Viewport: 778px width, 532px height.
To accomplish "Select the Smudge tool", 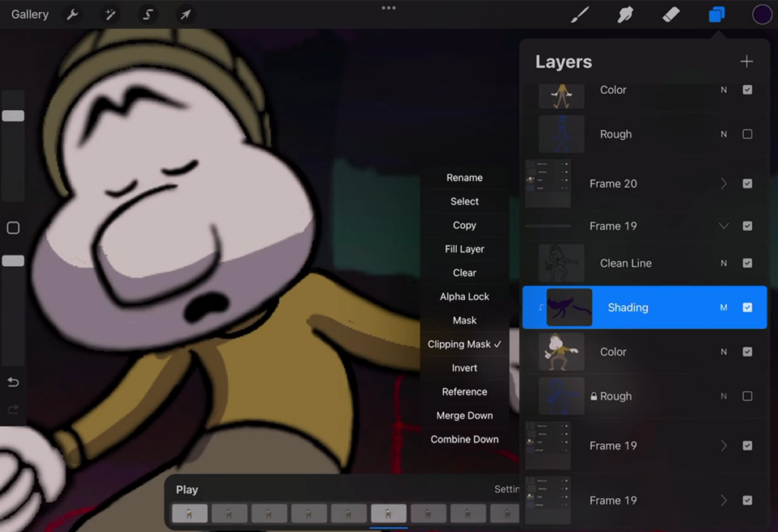I will (625, 14).
